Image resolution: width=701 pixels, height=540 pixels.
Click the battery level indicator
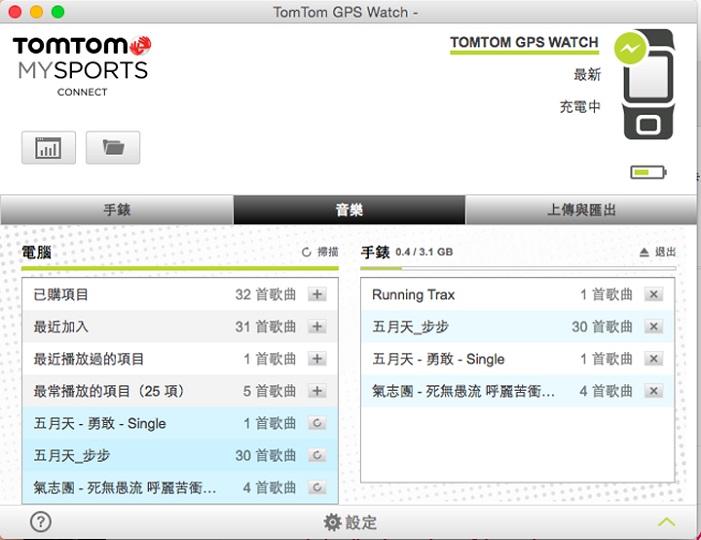pyautogui.click(x=648, y=172)
